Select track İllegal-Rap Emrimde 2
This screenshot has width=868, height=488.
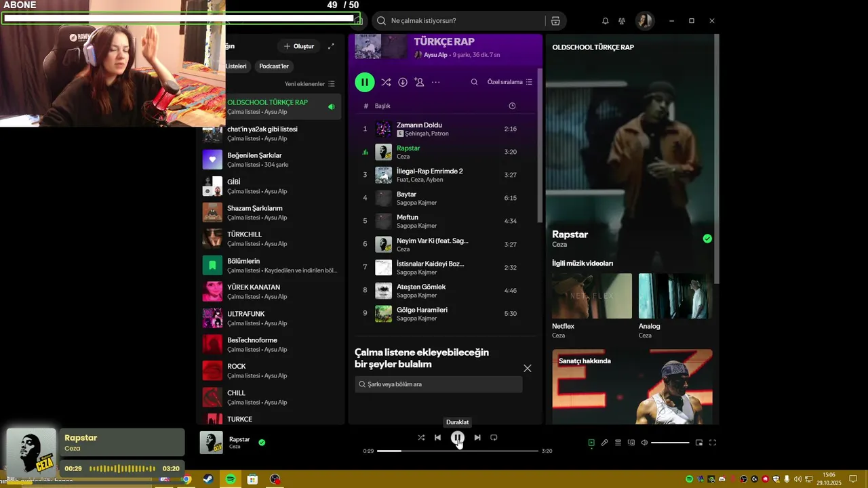pyautogui.click(x=446, y=175)
